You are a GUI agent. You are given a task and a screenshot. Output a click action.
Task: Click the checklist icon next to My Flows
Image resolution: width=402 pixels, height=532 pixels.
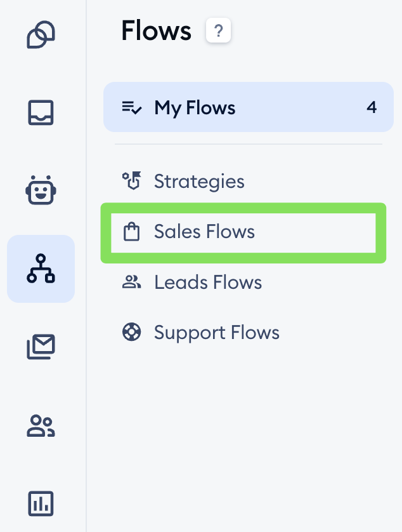[x=131, y=107]
